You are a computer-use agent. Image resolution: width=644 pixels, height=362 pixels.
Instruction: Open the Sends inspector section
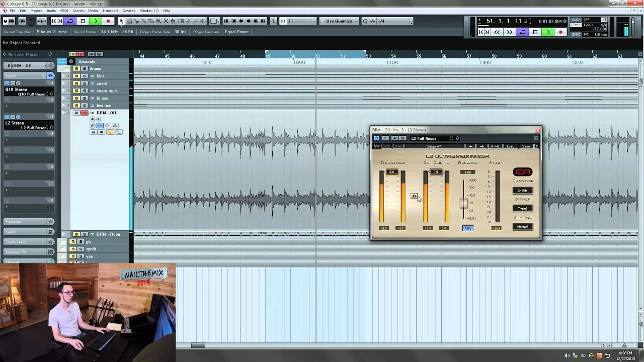pos(29,232)
